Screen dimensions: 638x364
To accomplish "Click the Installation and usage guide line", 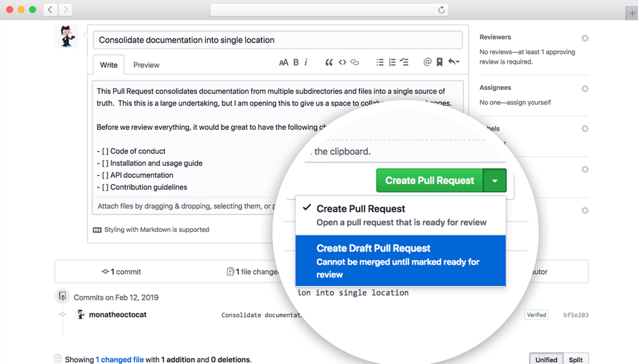I will [x=150, y=163].
